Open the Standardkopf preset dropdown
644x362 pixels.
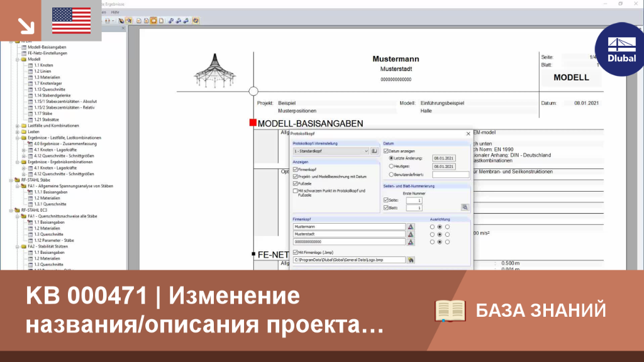[331, 151]
